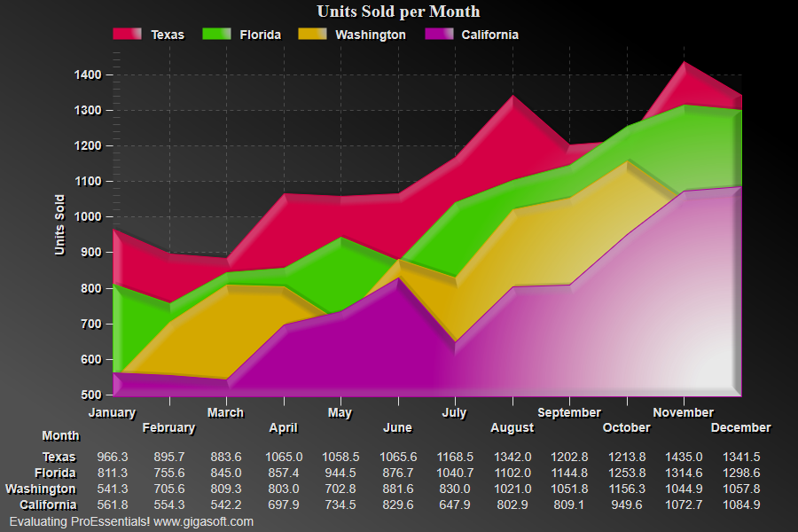Click the September axis label
Image resolution: width=798 pixels, height=532 pixels.
coord(569,413)
